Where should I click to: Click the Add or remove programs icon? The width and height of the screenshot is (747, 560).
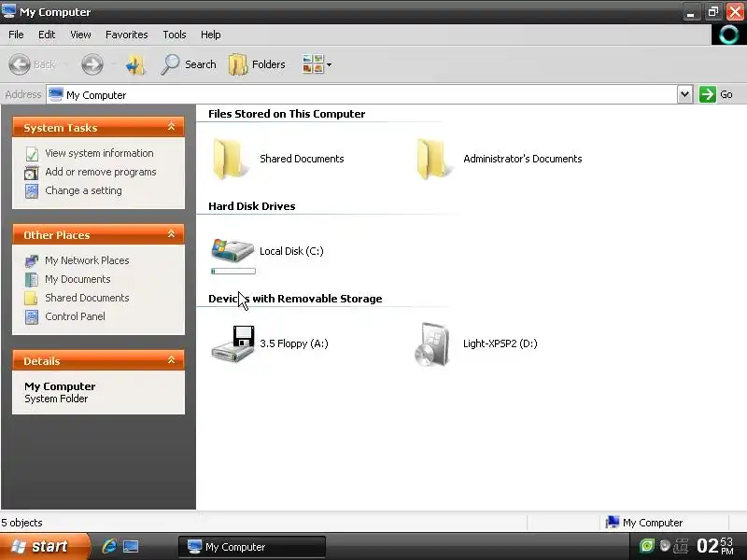(x=32, y=173)
